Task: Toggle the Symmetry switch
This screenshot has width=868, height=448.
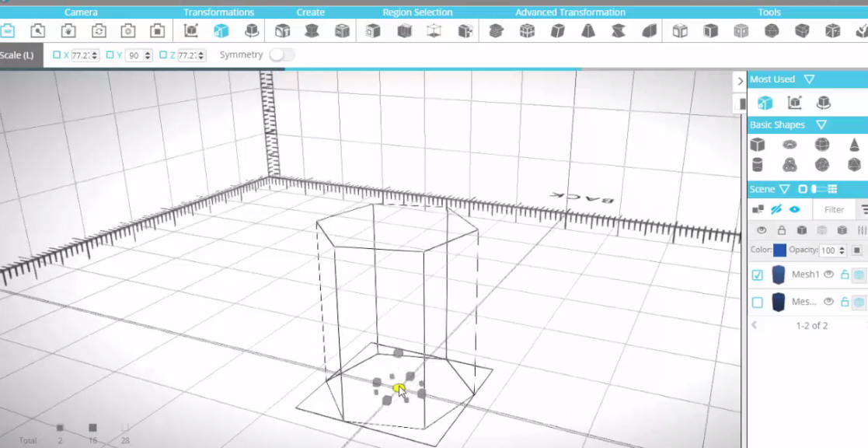Action: (x=282, y=54)
